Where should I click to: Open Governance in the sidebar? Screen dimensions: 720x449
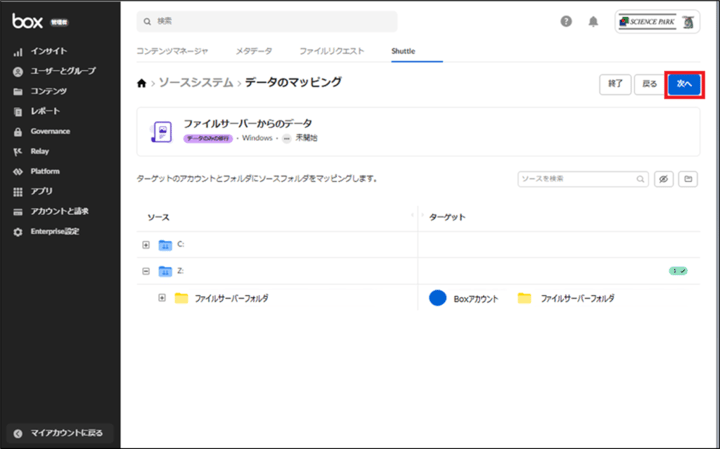coord(50,131)
